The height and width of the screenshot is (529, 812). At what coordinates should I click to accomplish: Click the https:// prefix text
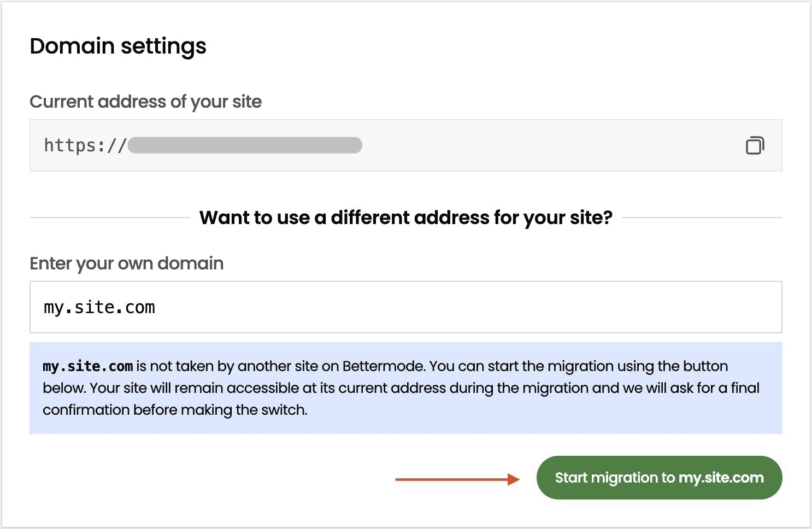(x=85, y=145)
